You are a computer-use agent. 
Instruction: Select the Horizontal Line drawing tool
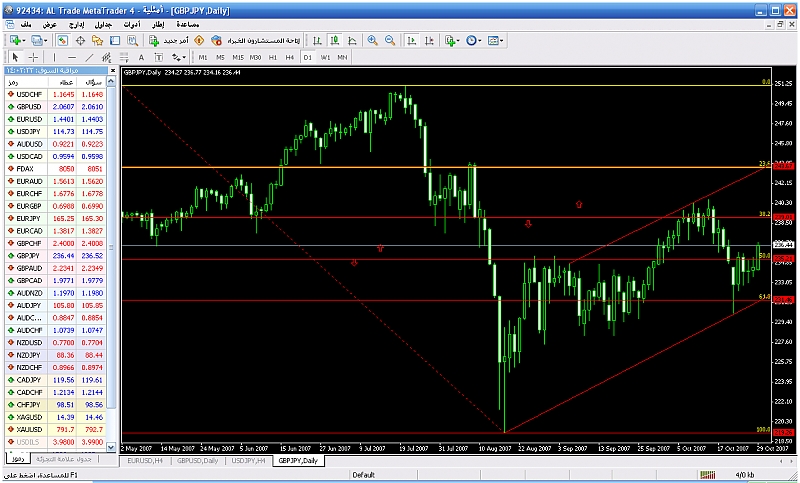[x=72, y=57]
